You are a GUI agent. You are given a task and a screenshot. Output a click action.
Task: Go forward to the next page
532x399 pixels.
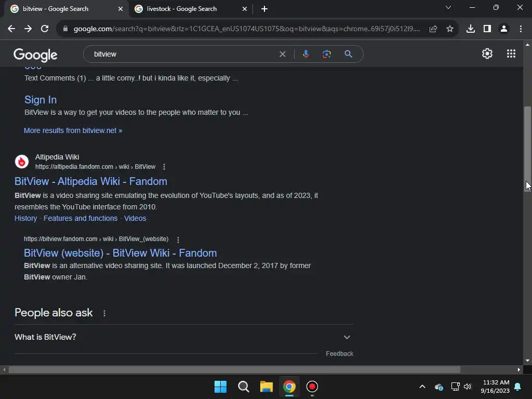28,29
